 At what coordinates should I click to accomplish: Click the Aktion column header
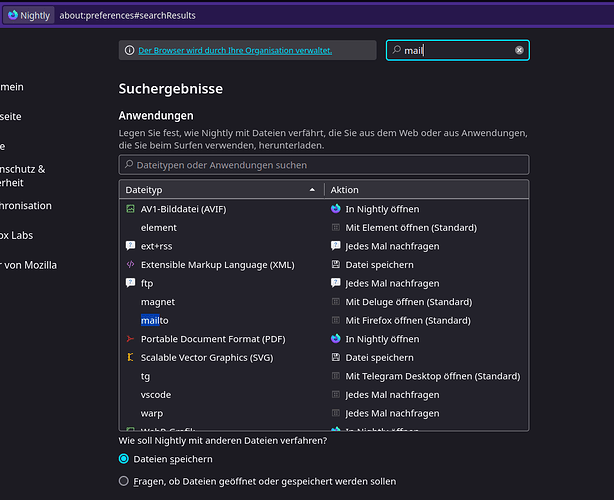coord(426,190)
